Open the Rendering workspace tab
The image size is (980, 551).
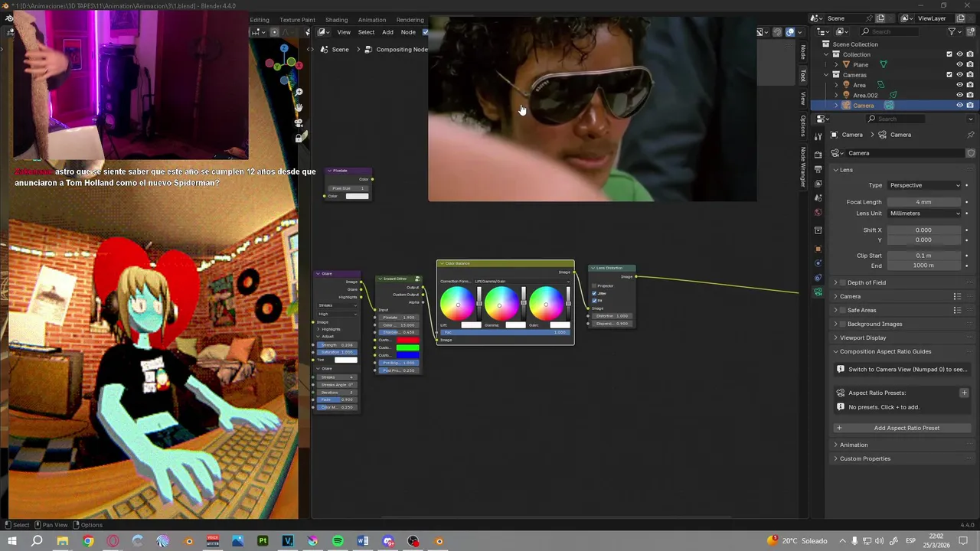[410, 20]
